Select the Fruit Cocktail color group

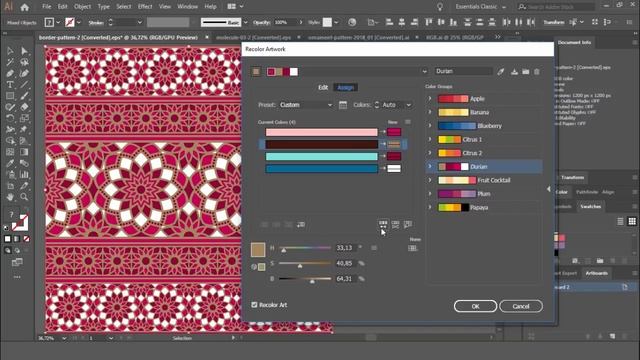tap(484, 180)
